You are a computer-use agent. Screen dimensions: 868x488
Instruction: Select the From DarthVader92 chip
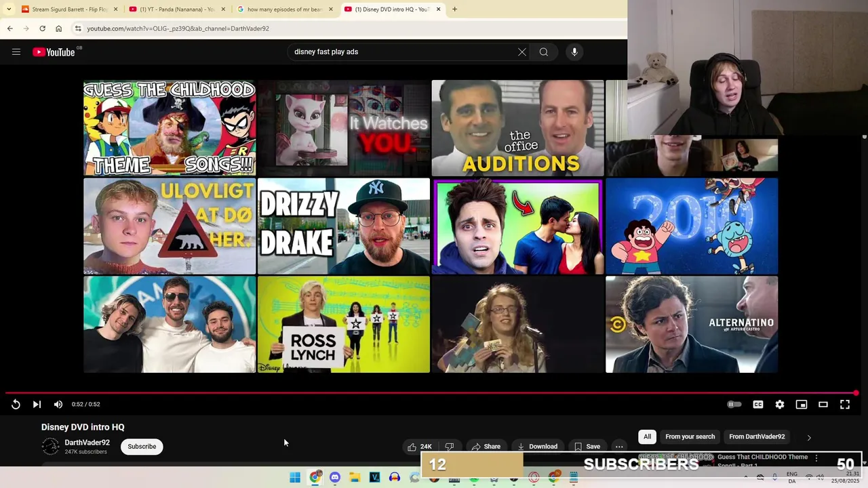click(x=757, y=437)
